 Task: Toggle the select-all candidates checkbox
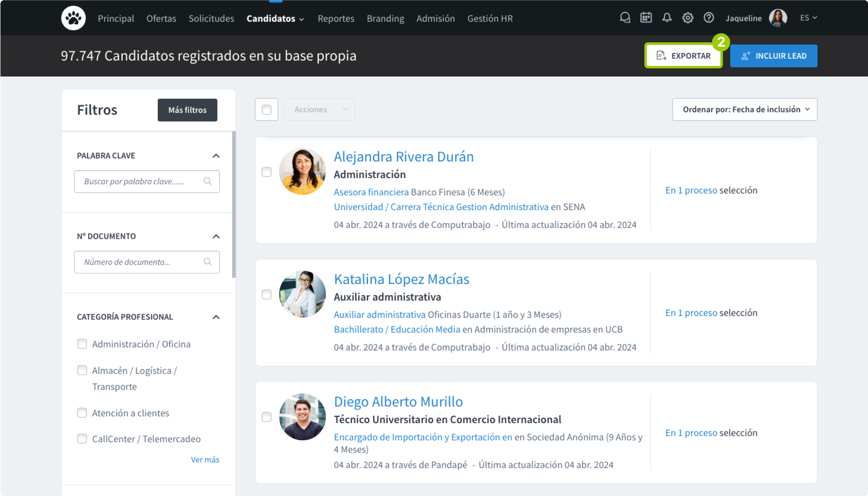[267, 109]
